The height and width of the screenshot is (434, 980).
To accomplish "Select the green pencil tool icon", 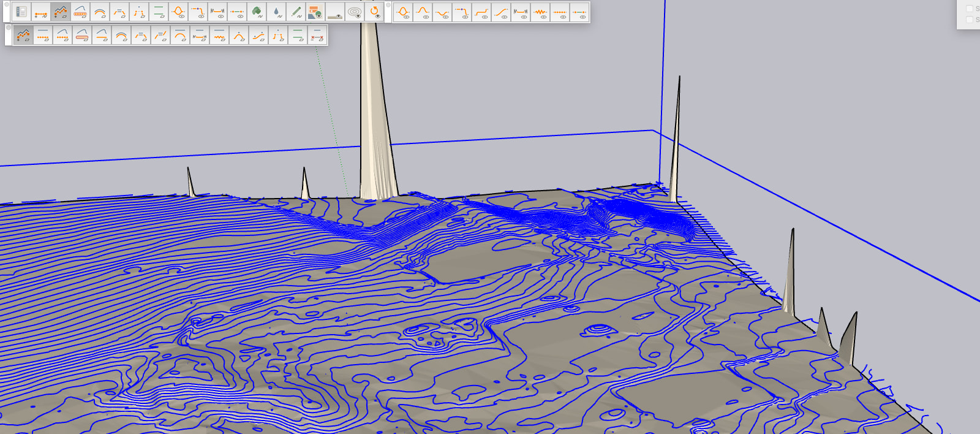I will click(x=296, y=12).
